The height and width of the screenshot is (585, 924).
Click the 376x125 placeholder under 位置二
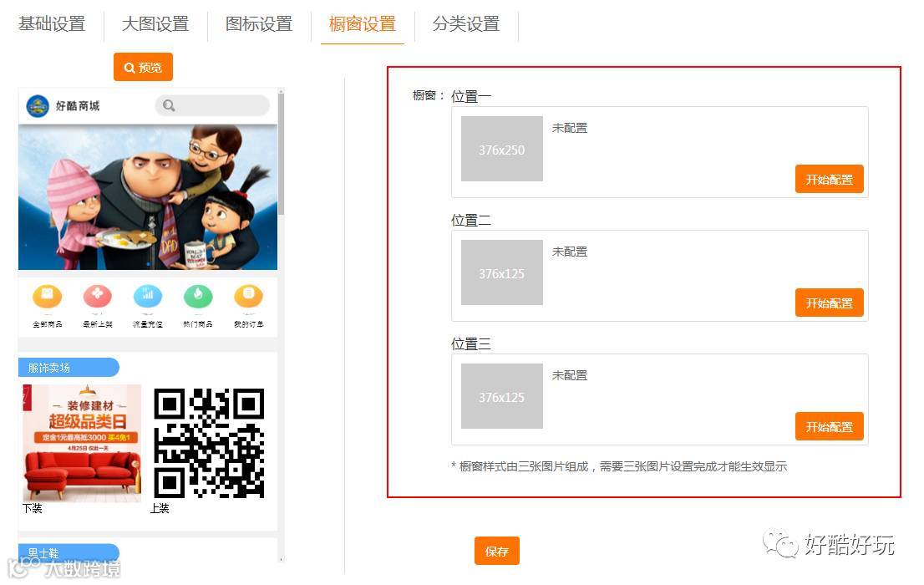coord(501,272)
